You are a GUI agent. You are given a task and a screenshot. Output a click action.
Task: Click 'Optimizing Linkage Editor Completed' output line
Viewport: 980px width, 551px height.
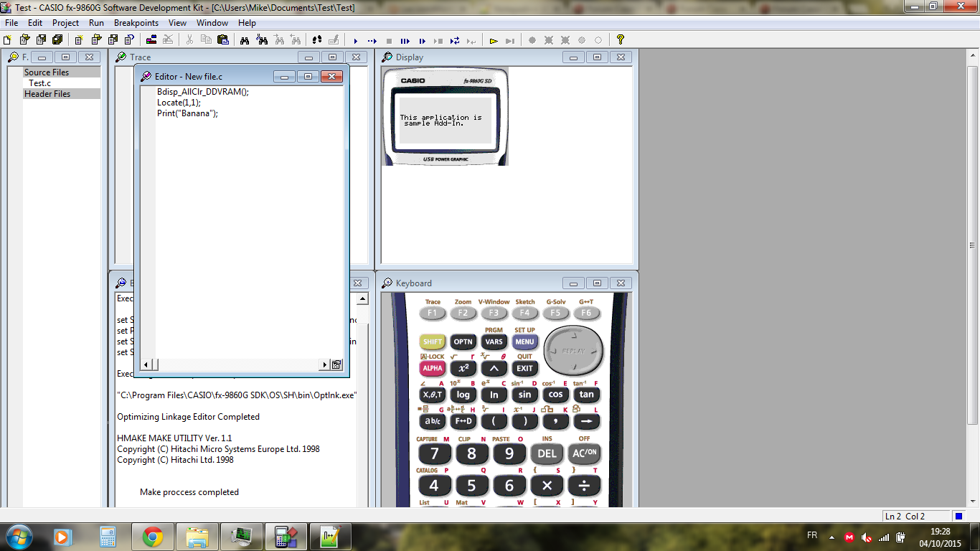pos(189,417)
